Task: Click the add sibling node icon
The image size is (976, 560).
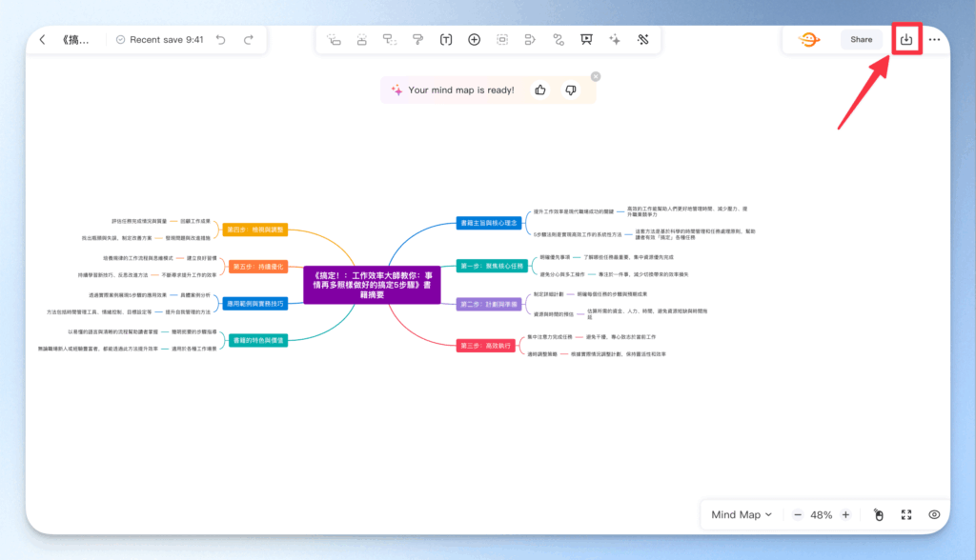Action: point(333,39)
